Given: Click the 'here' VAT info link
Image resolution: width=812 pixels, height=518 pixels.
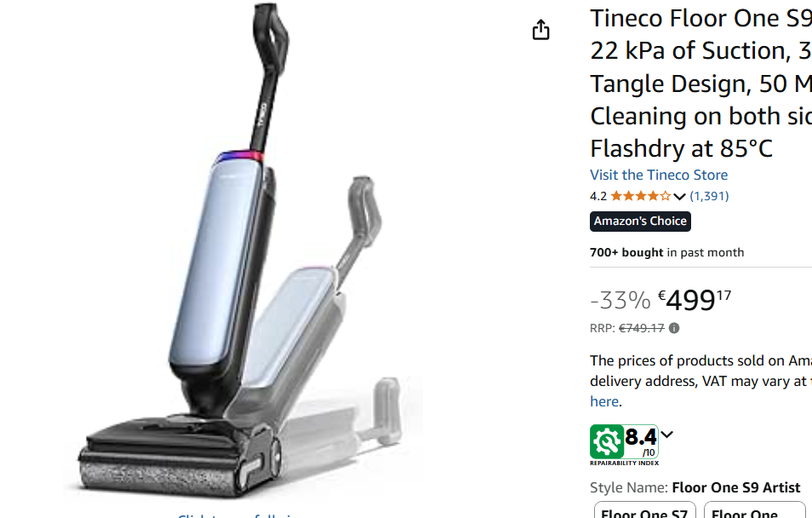Looking at the screenshot, I should pos(604,401).
